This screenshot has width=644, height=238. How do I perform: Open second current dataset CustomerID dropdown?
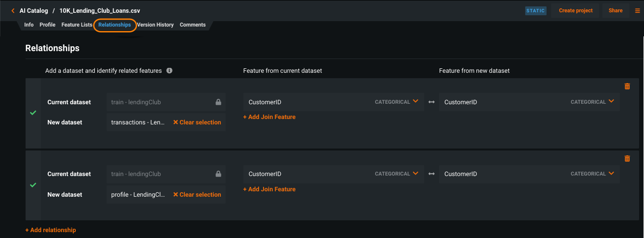tap(415, 174)
